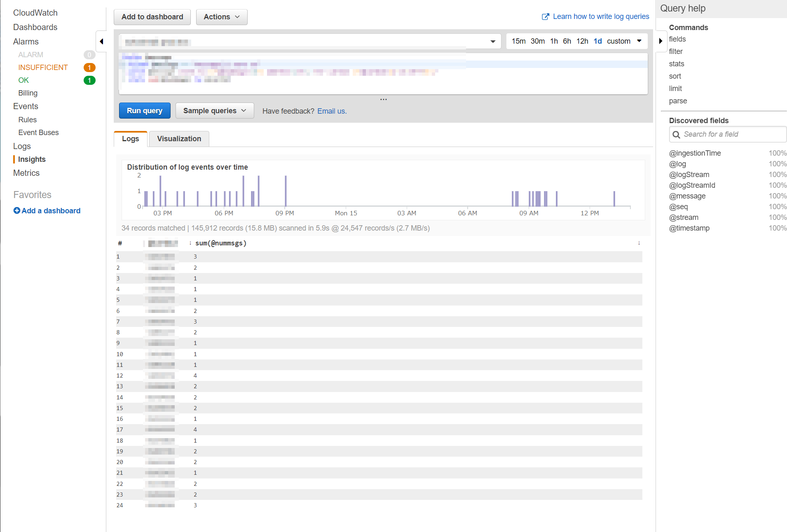This screenshot has width=787, height=532.
Task: Click the @ingestionTime discovered field
Action: click(x=695, y=153)
